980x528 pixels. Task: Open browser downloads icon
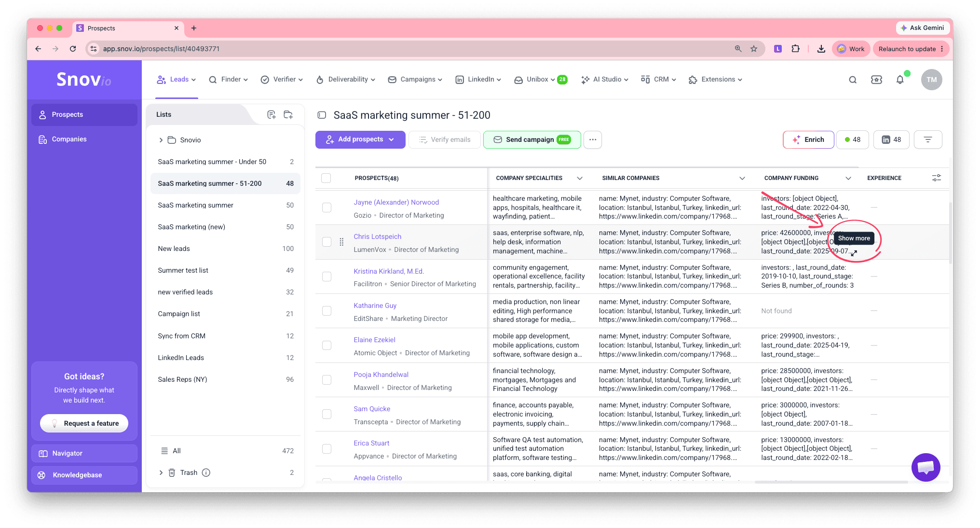(821, 49)
